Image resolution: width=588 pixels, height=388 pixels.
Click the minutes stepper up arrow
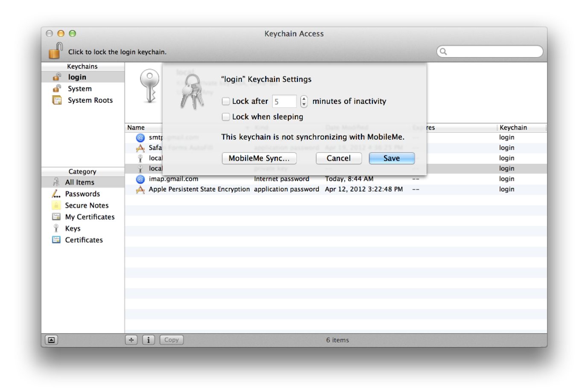[x=304, y=99]
